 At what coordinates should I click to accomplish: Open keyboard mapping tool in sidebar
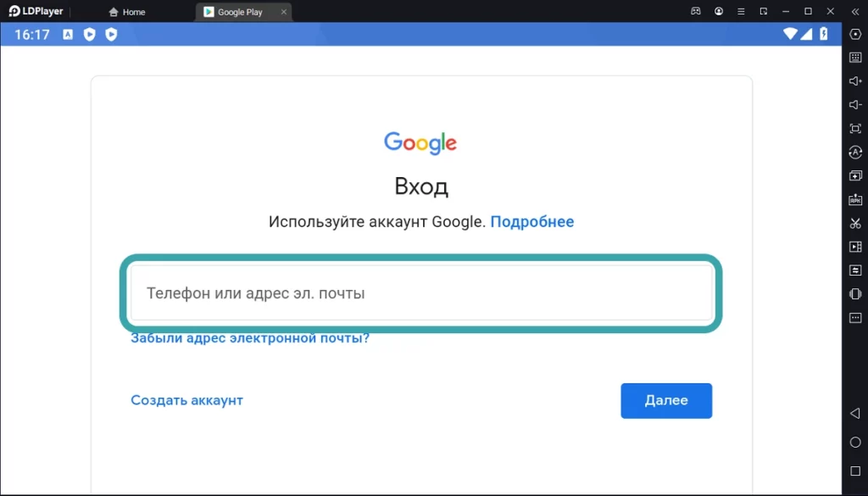click(855, 58)
